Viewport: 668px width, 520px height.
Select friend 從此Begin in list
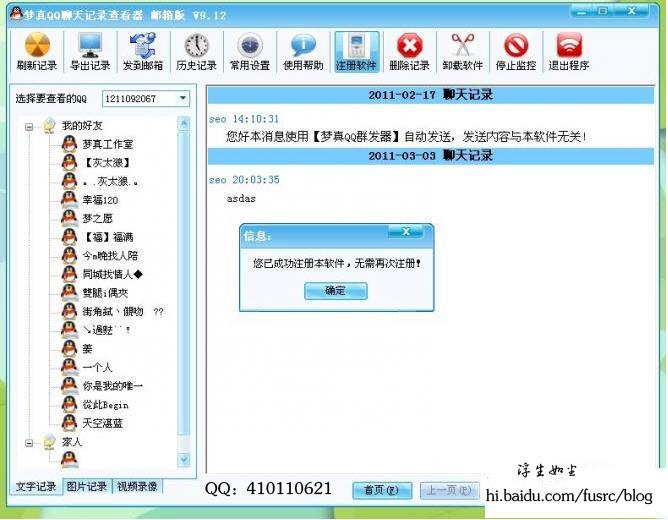coord(106,405)
